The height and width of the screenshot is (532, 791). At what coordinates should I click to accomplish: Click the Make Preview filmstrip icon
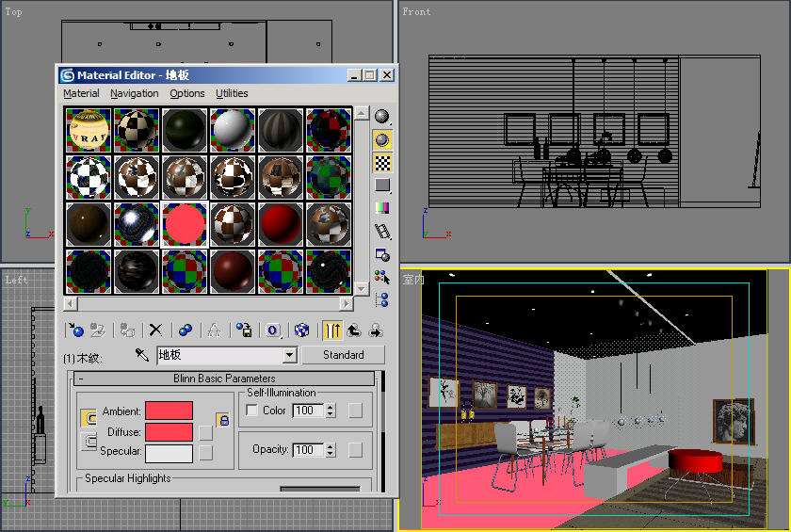pyautogui.click(x=382, y=232)
